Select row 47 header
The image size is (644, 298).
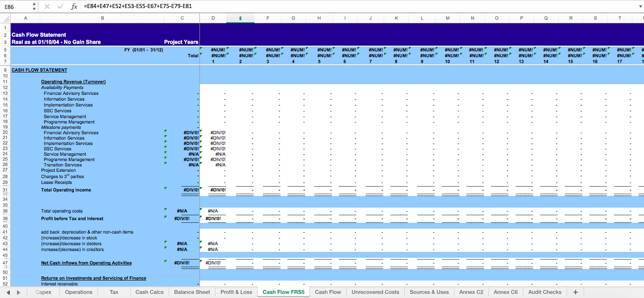[5, 263]
